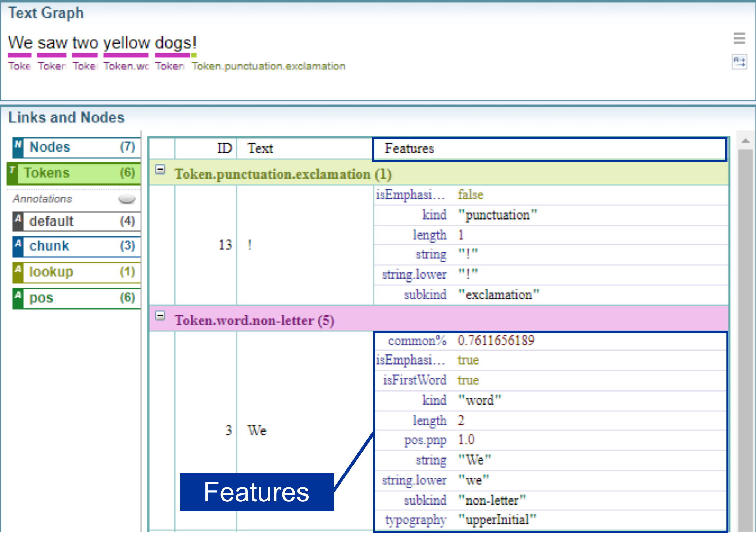Image resolution: width=756 pixels, height=533 pixels.
Task: Click the word 'yellow' in the sentence
Action: (126, 43)
